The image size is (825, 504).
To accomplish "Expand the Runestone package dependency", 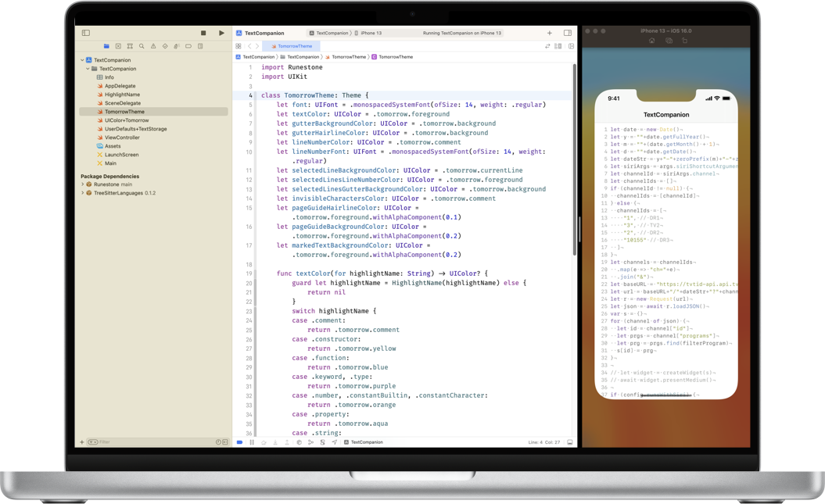I will [x=83, y=184].
